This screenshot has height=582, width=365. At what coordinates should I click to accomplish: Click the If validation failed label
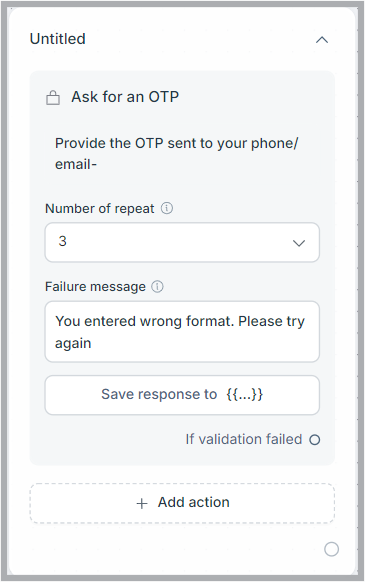tap(244, 439)
